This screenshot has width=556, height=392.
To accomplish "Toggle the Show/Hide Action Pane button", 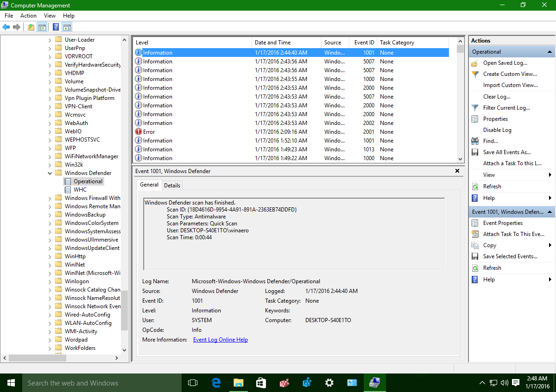I will [x=67, y=27].
